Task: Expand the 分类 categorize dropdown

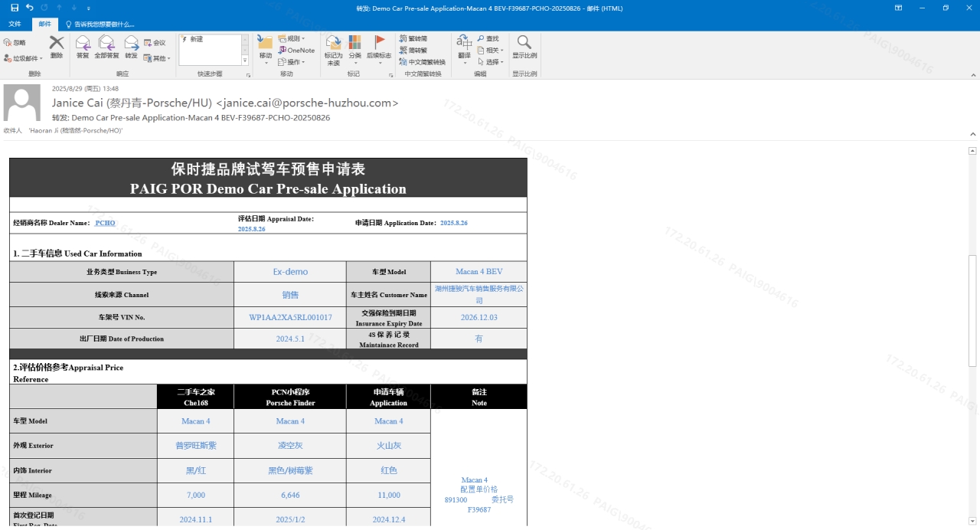Action: pyautogui.click(x=354, y=50)
